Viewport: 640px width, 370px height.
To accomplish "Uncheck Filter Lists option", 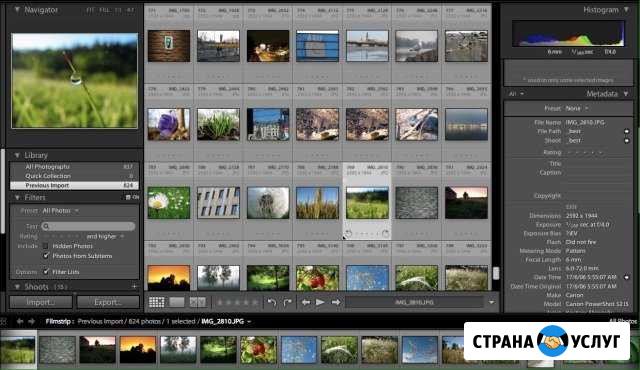I will (x=46, y=271).
